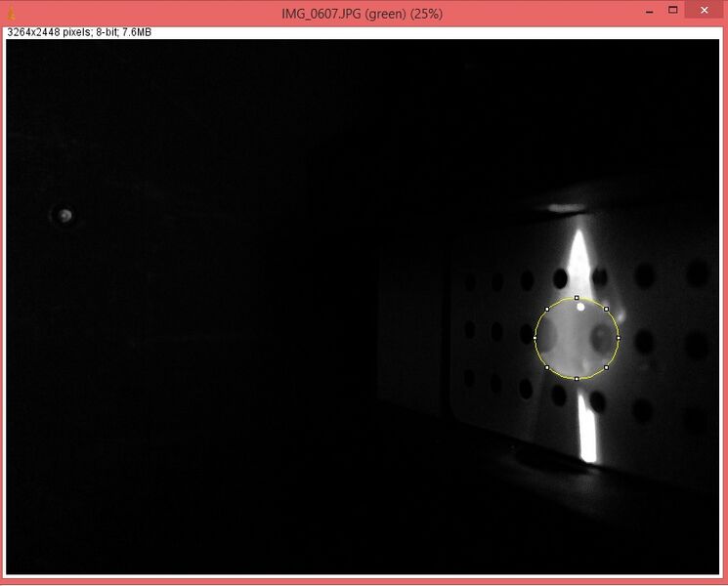Click the ImageJ icon in the title bar

11,12
